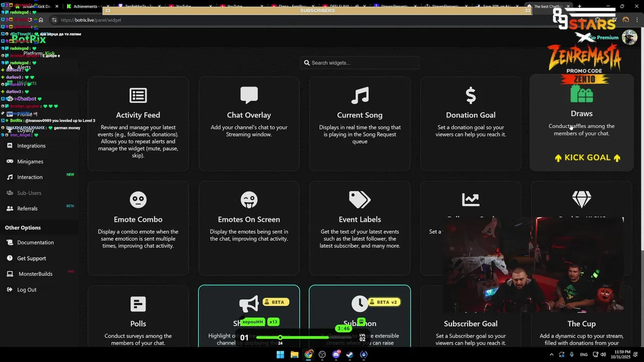This screenshot has height=362, width=644.
Task: Click the Integrations sidebar icon
Action: (10, 146)
